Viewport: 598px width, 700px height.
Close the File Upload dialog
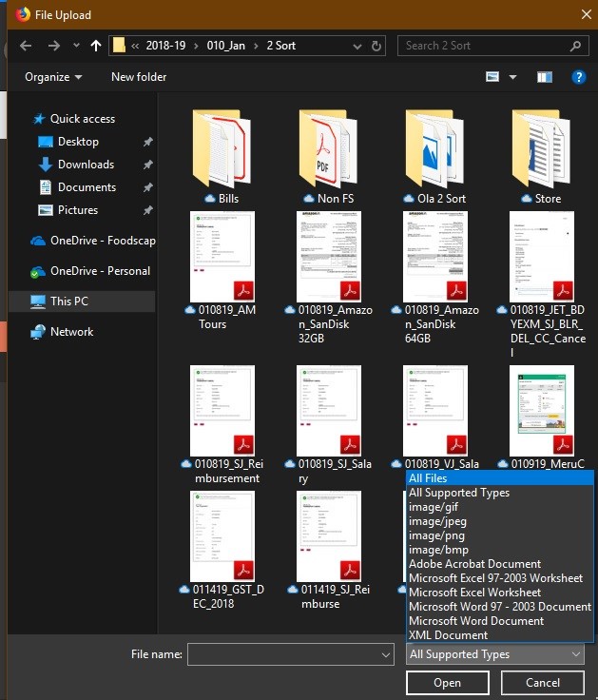(x=587, y=14)
